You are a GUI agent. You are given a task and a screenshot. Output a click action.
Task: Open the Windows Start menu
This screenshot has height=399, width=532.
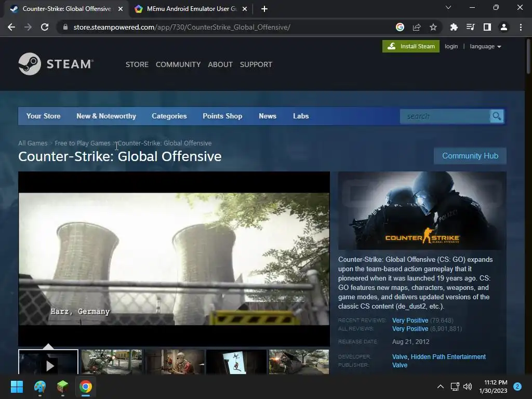tap(17, 387)
